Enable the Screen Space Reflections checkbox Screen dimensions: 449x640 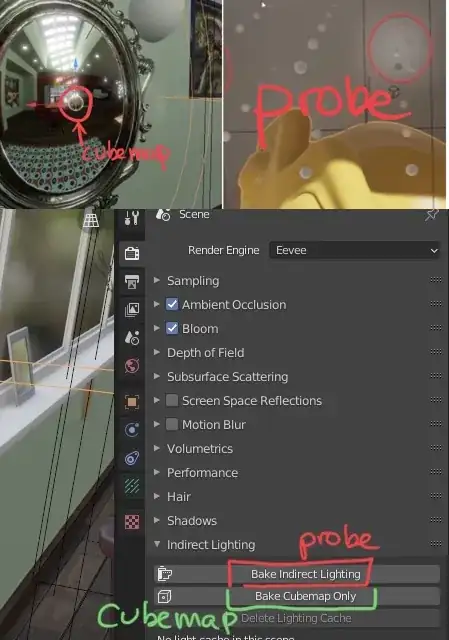[x=172, y=400]
